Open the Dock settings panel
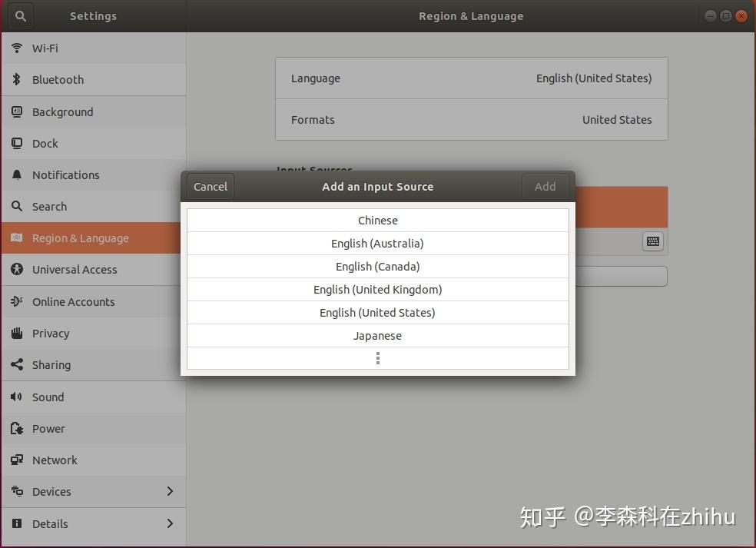Viewport: 756px width, 548px height. pos(46,143)
